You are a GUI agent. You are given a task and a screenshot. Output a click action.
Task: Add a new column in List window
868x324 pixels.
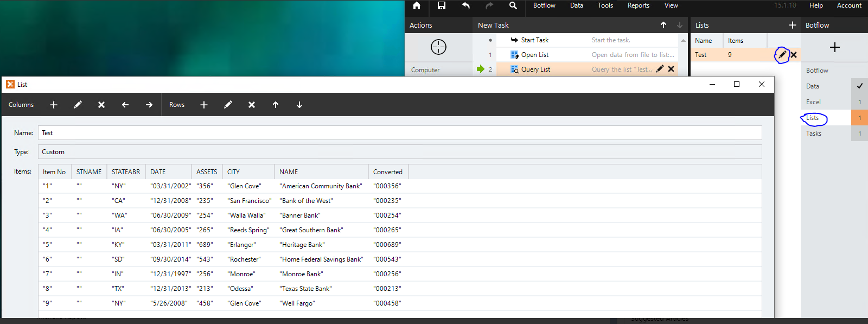pos(54,105)
